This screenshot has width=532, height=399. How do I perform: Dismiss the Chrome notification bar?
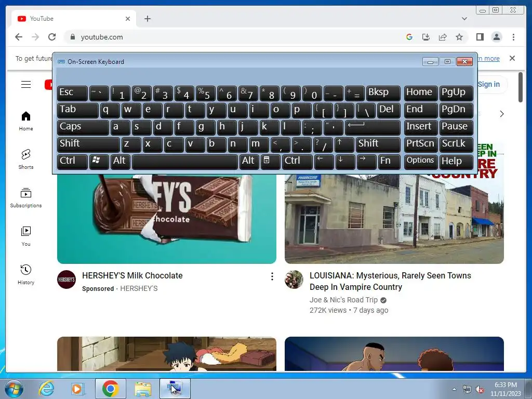tap(512, 58)
